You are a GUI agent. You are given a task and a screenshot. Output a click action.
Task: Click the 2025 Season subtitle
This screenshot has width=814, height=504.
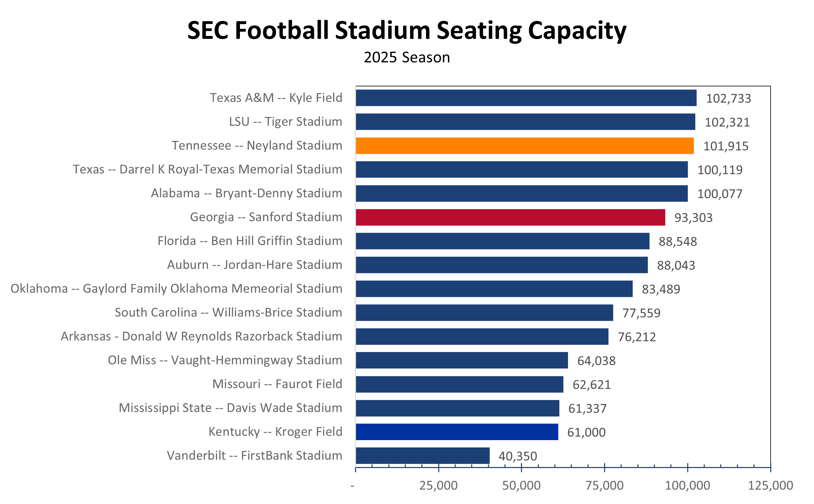(406, 57)
